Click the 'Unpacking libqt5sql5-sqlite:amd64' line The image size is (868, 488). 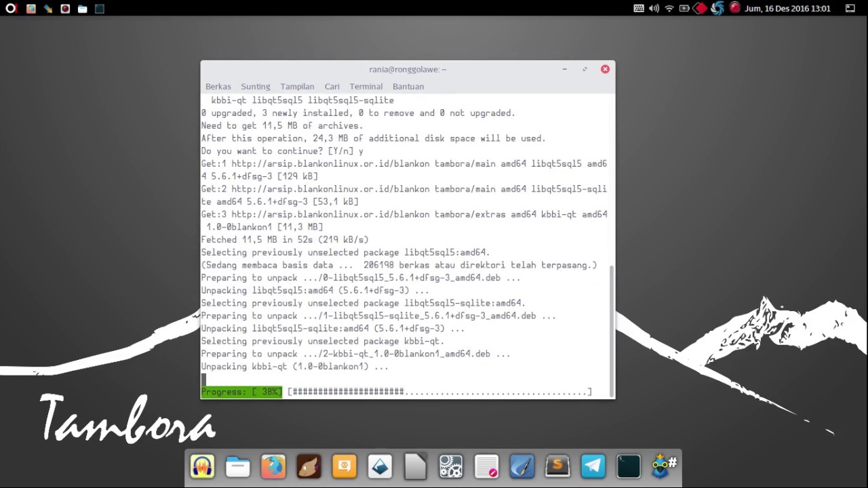point(333,329)
